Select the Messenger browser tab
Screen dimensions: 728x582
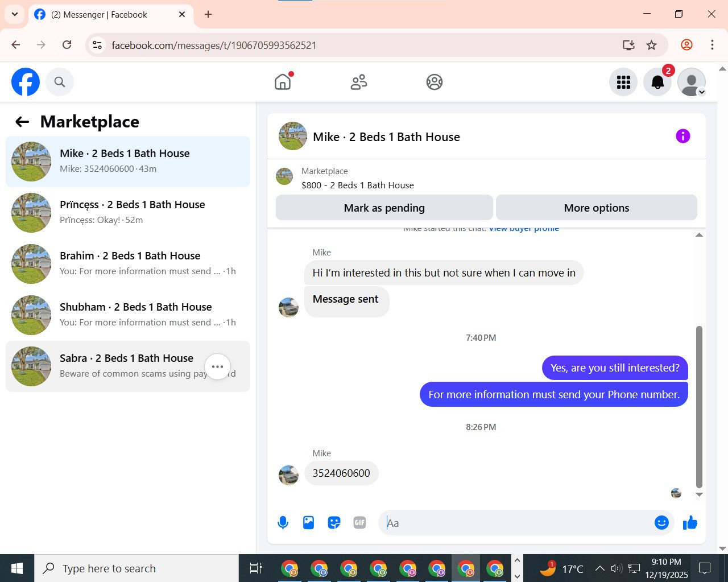tap(110, 15)
